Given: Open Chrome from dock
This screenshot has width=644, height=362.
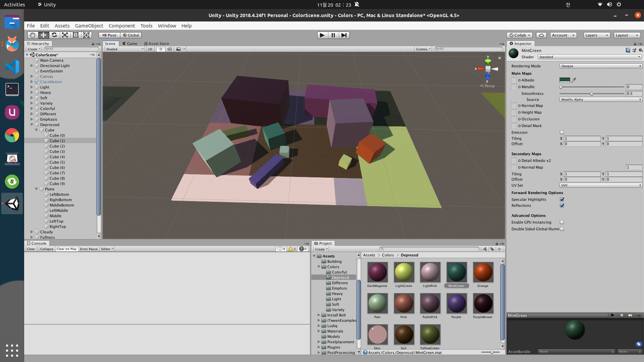Looking at the screenshot, I should pos(12,135).
